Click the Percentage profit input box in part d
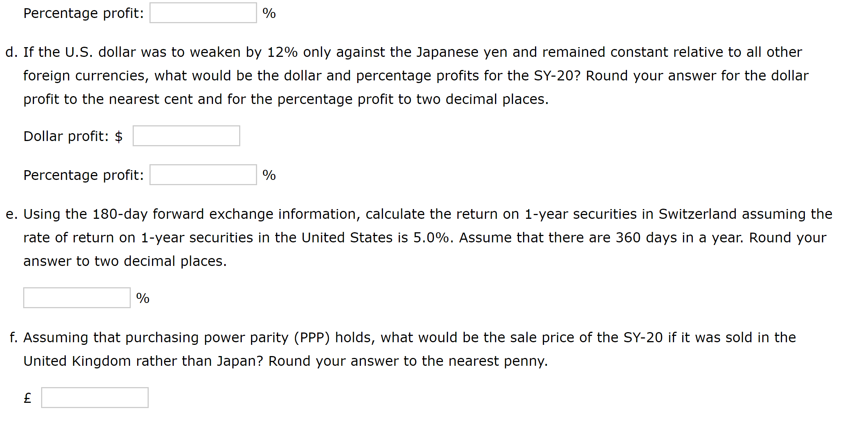The image size is (868, 429). [x=203, y=174]
